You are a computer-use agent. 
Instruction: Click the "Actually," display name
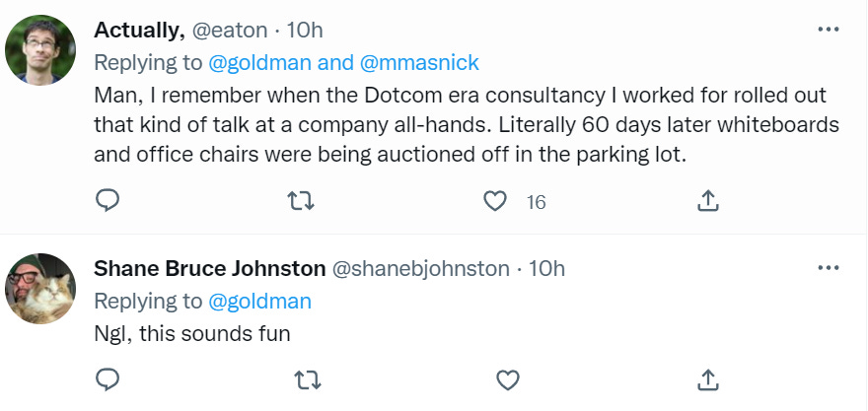[x=139, y=31]
